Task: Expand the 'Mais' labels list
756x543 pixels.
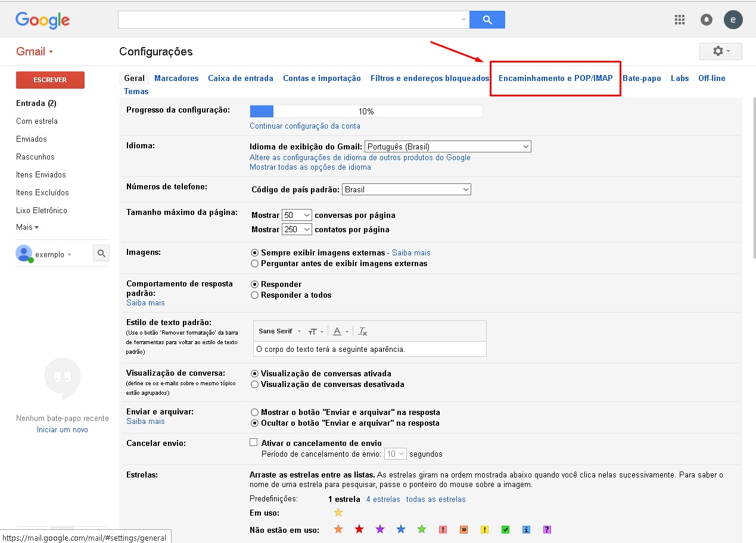Action: tap(27, 227)
